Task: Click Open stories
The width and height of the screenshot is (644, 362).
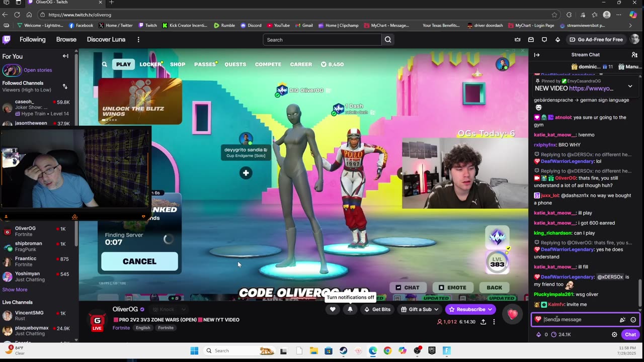Action: pos(38,70)
